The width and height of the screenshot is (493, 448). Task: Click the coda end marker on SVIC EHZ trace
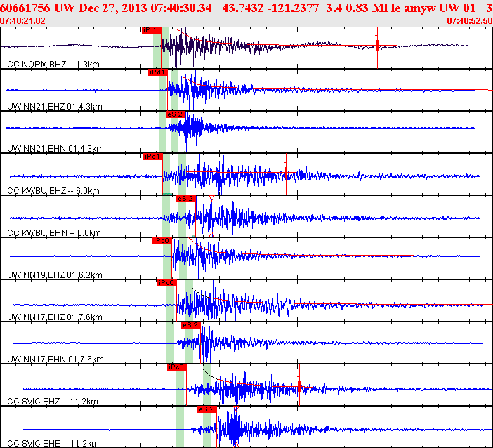click(299, 386)
